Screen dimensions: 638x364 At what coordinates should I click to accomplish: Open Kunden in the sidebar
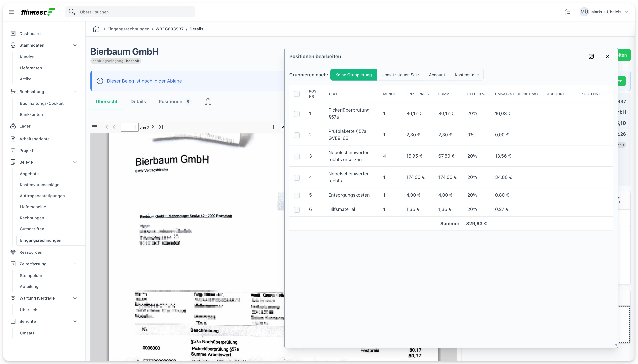coord(27,57)
